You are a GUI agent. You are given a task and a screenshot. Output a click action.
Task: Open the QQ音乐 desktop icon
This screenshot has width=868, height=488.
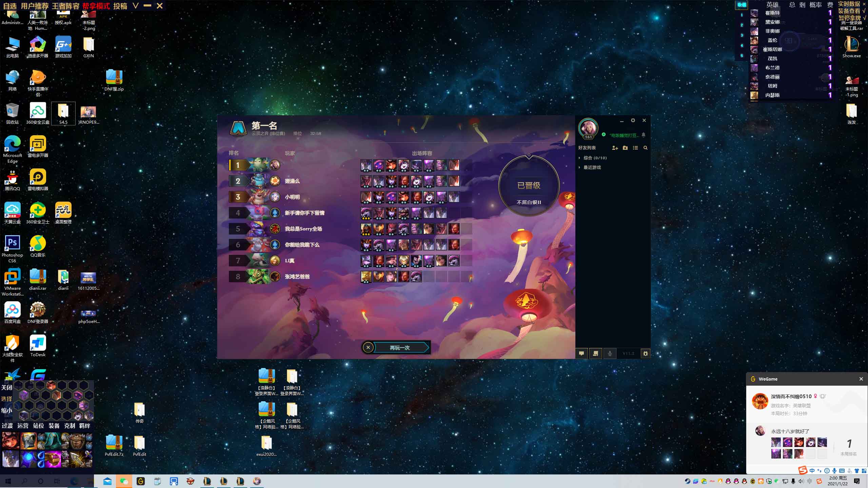[38, 246]
